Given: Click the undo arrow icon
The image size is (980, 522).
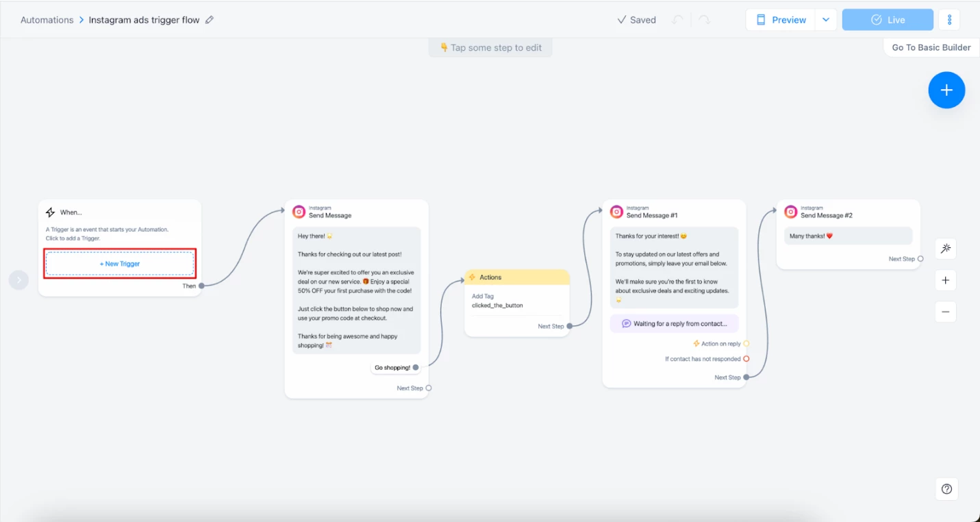Looking at the screenshot, I should 678,20.
